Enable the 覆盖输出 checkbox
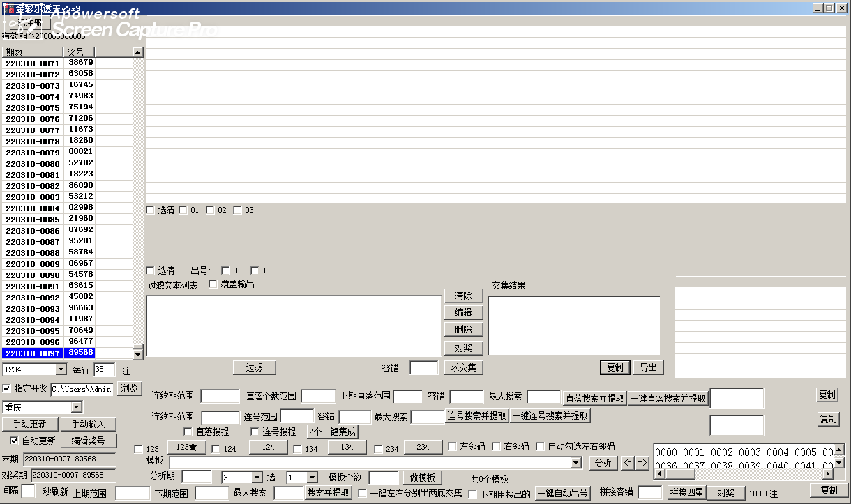This screenshot has width=851, height=504. 213,284
